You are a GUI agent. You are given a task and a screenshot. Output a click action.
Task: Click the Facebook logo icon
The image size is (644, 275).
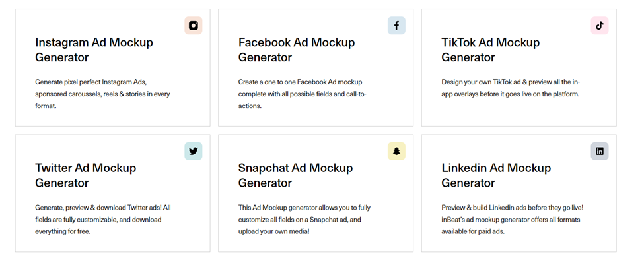coord(396,26)
